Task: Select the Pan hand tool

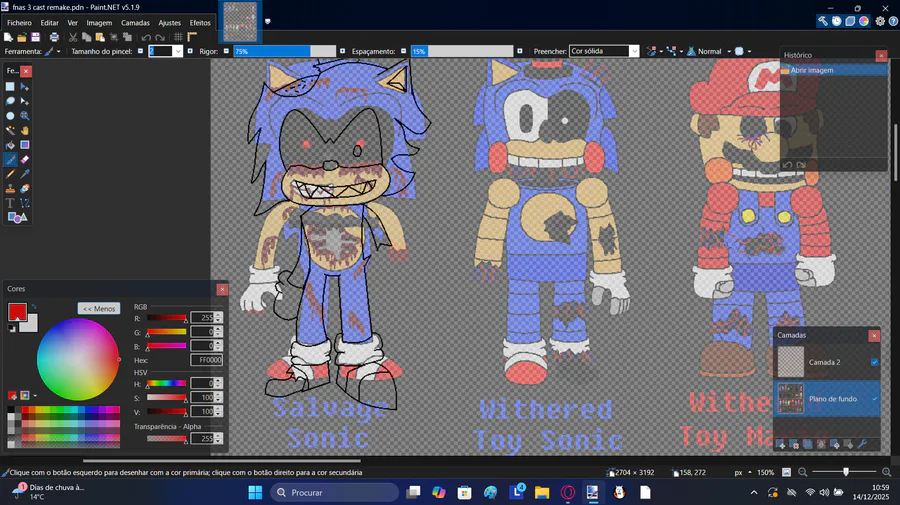Action: (25, 130)
